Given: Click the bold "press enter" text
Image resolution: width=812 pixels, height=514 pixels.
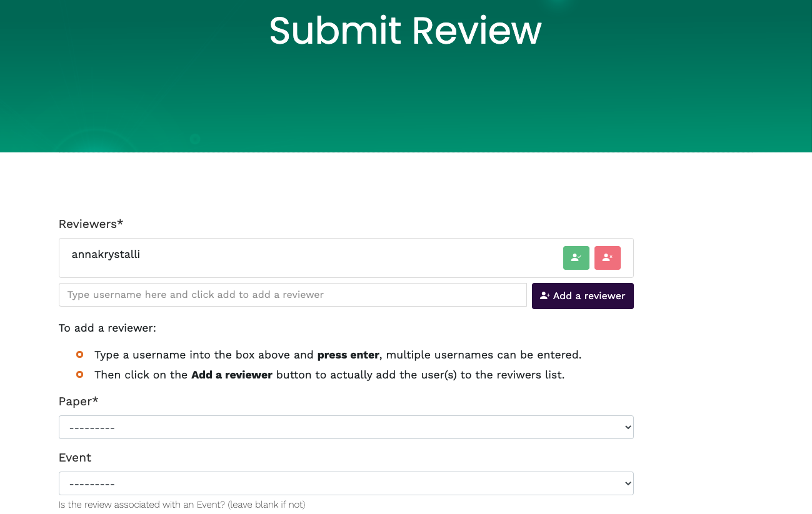Looking at the screenshot, I should [348, 355].
